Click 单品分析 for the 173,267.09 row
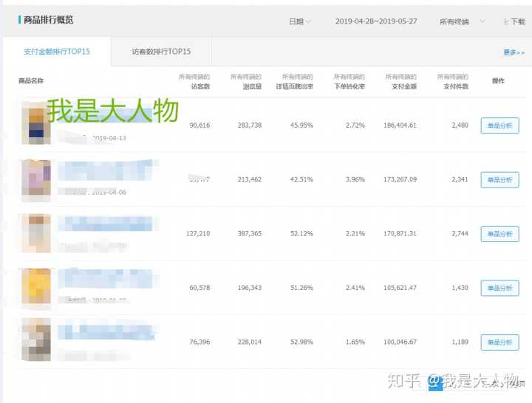 (499, 179)
